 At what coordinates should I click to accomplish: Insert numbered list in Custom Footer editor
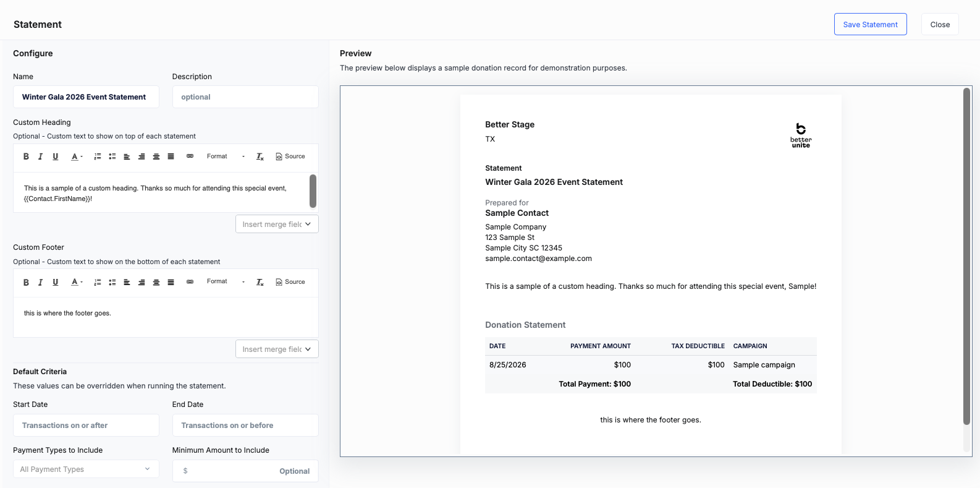98,282
